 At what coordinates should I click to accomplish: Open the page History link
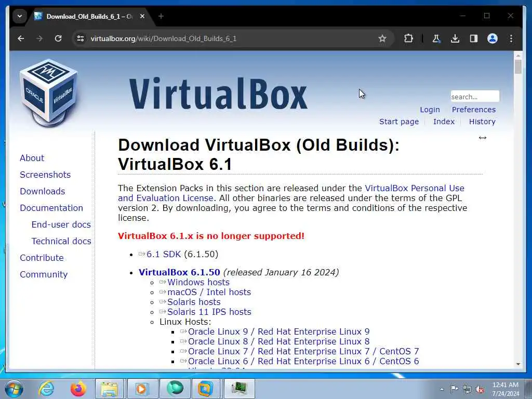click(x=482, y=122)
